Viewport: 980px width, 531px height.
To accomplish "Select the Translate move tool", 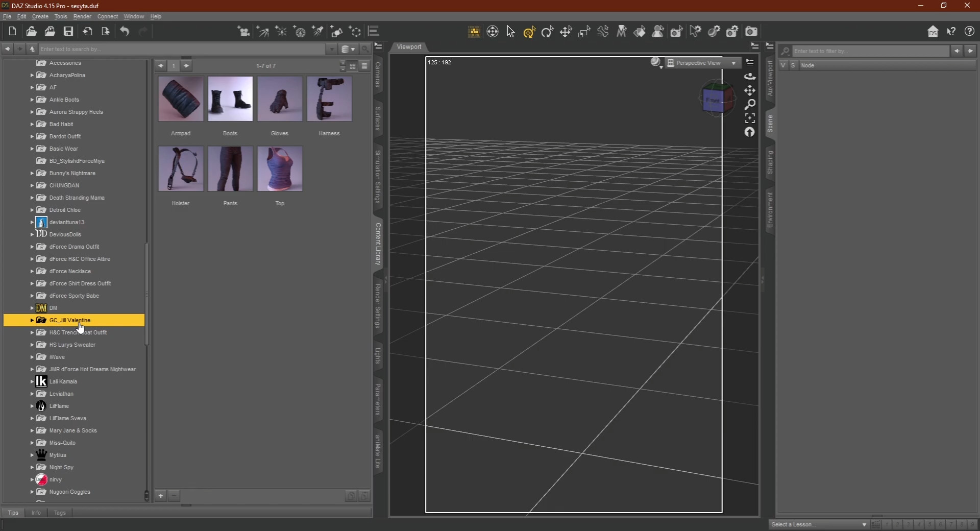I will pyautogui.click(x=566, y=32).
